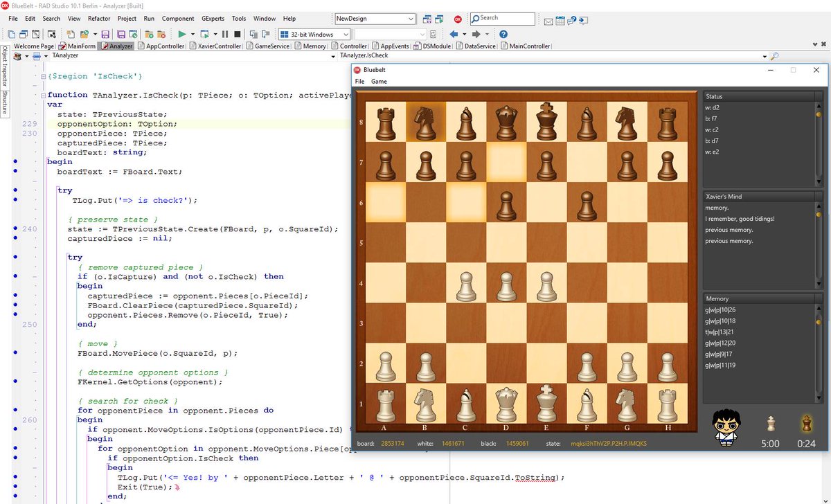Toggle breakpoint on FBoard.MovePiece line
Viewport: 831px width, 504px height.
point(17,353)
